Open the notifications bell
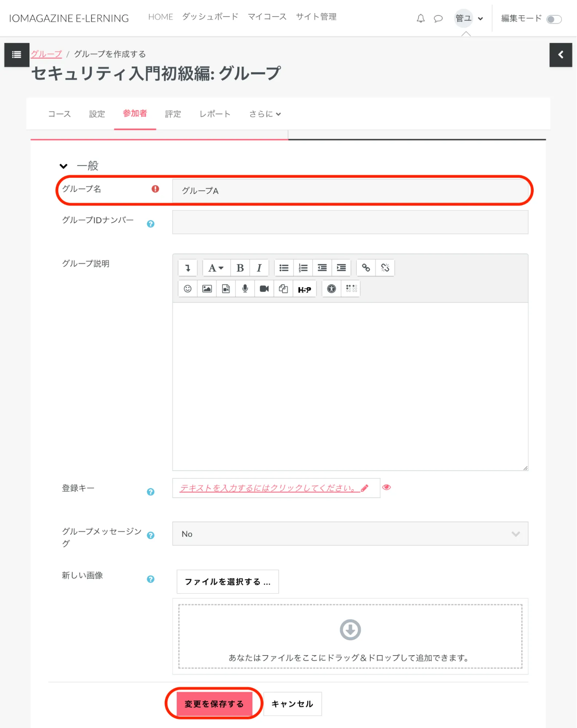Viewport: 577px width, 728px height. point(421,18)
